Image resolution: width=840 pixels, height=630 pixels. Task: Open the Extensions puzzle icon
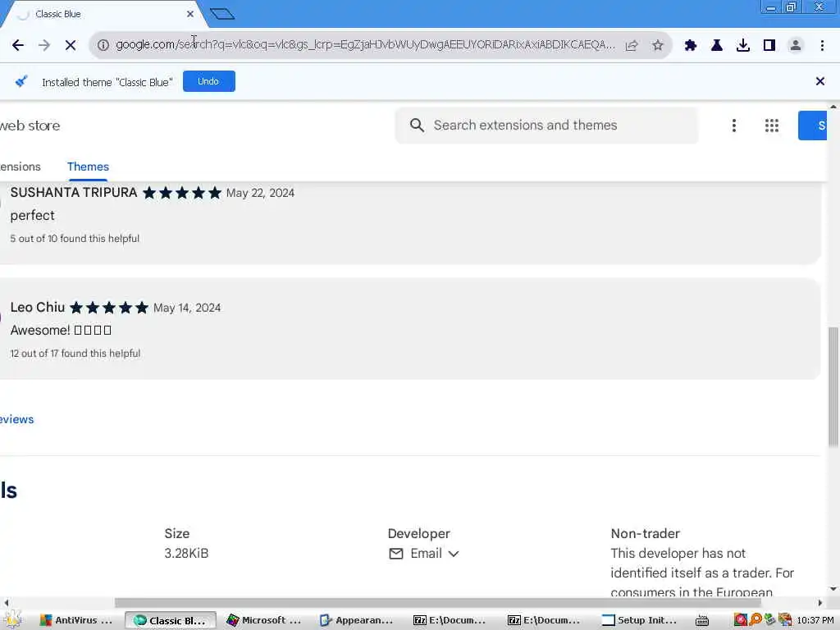tap(691, 45)
